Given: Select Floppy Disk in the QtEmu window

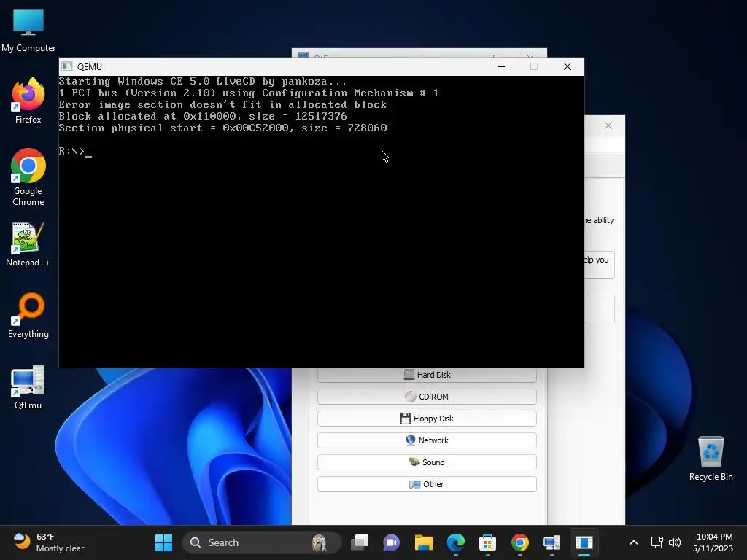Looking at the screenshot, I should coord(427,419).
